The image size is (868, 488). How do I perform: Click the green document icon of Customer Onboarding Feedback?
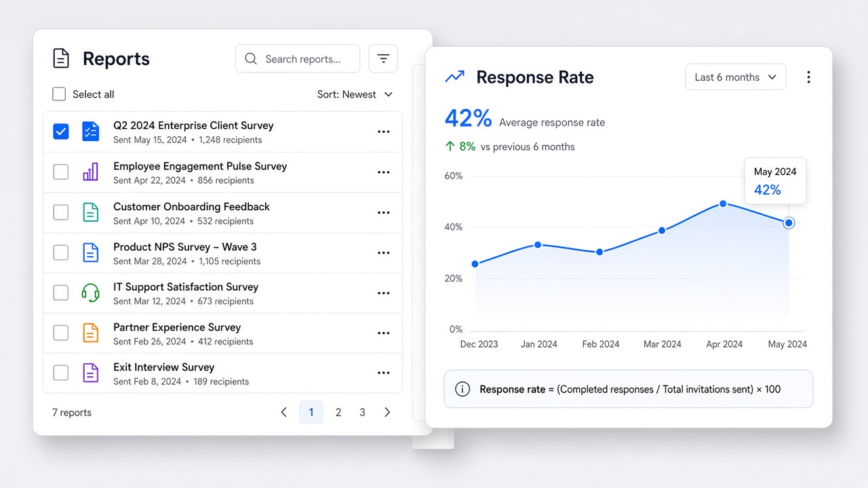(x=90, y=212)
